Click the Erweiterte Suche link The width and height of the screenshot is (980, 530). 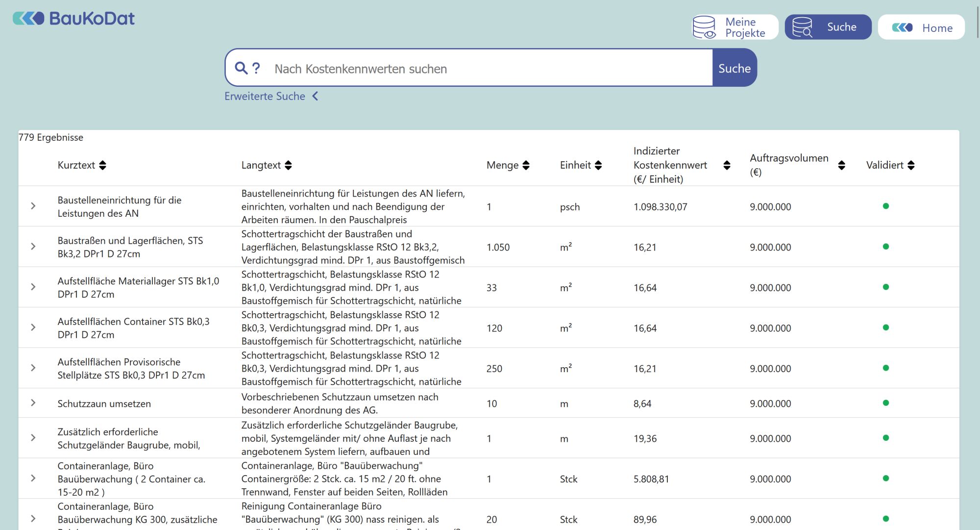click(265, 96)
